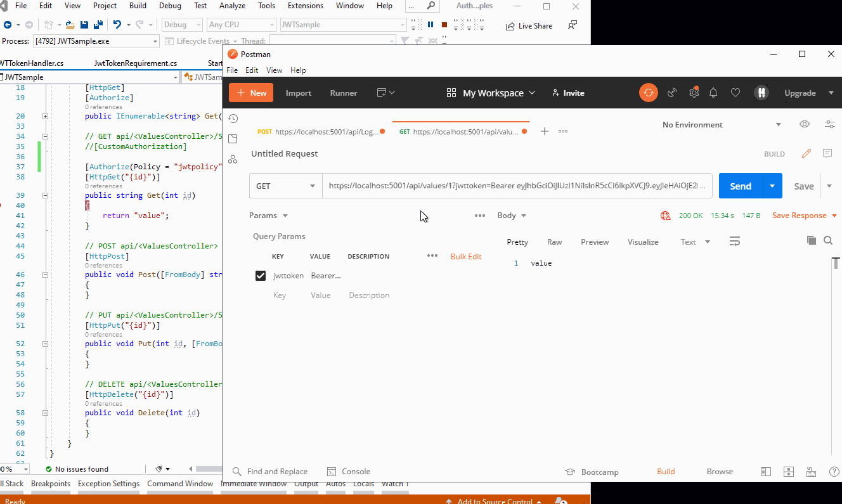Screen dimensions: 842x504
Task: Open APIs sidebar icon in Postman
Action: point(233,159)
